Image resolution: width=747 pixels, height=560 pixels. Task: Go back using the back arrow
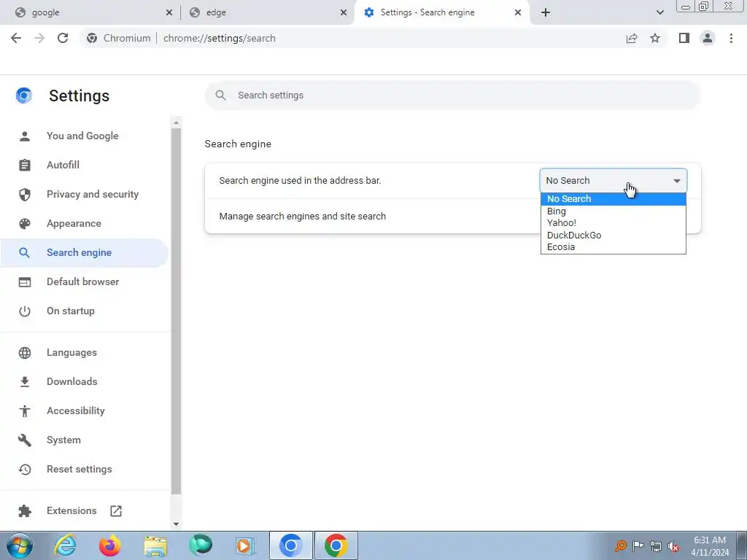click(16, 38)
